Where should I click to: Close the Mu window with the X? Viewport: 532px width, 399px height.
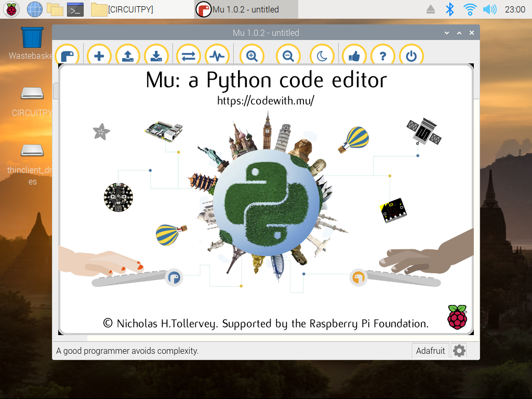472,33
